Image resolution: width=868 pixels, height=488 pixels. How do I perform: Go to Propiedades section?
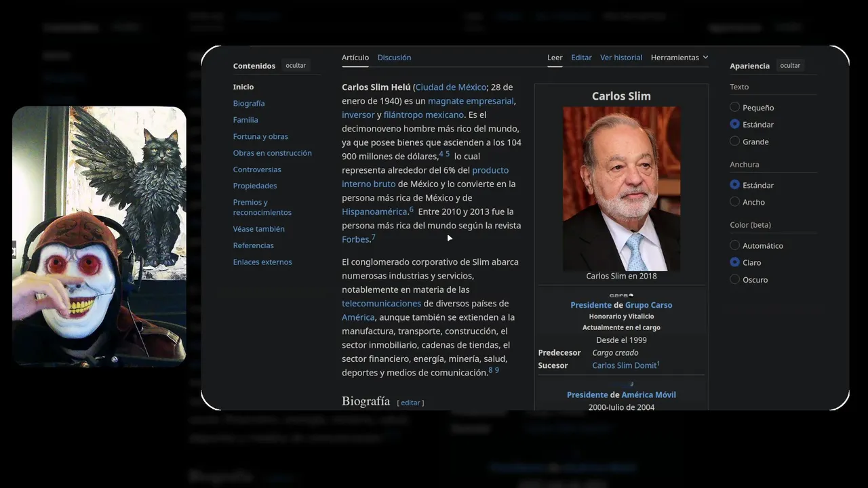[x=255, y=186]
